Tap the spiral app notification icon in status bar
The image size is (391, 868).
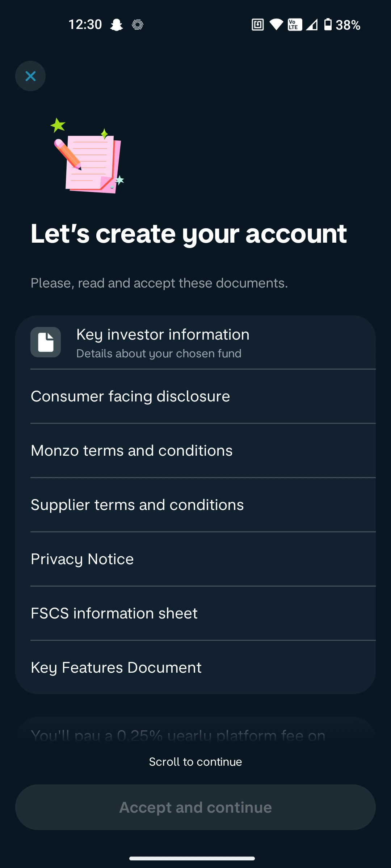(x=139, y=25)
